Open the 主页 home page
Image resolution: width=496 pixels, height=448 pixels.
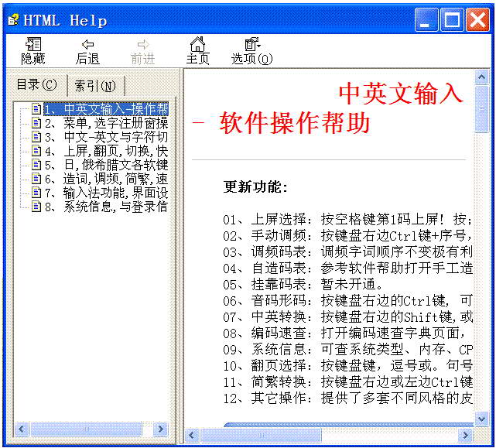[x=198, y=50]
